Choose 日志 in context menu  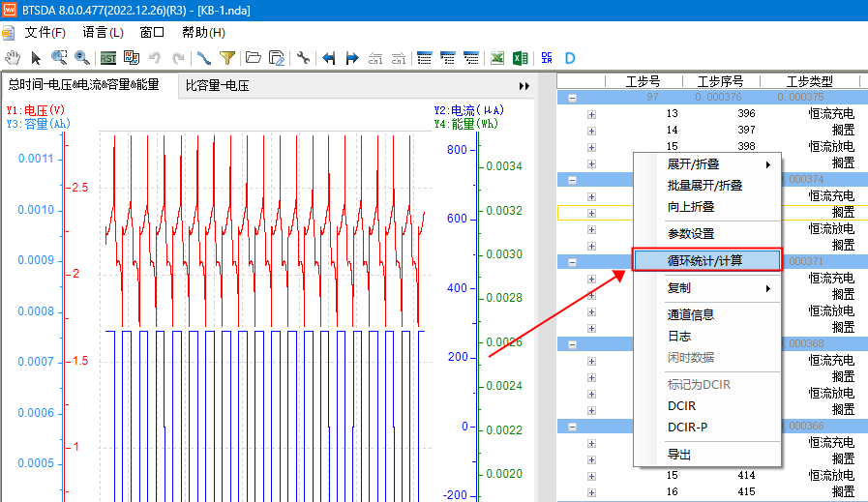click(x=707, y=337)
